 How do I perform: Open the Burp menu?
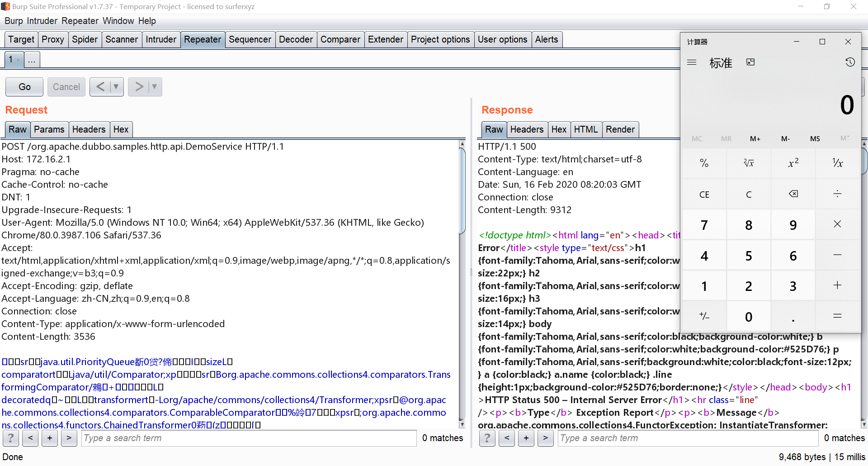[14, 21]
